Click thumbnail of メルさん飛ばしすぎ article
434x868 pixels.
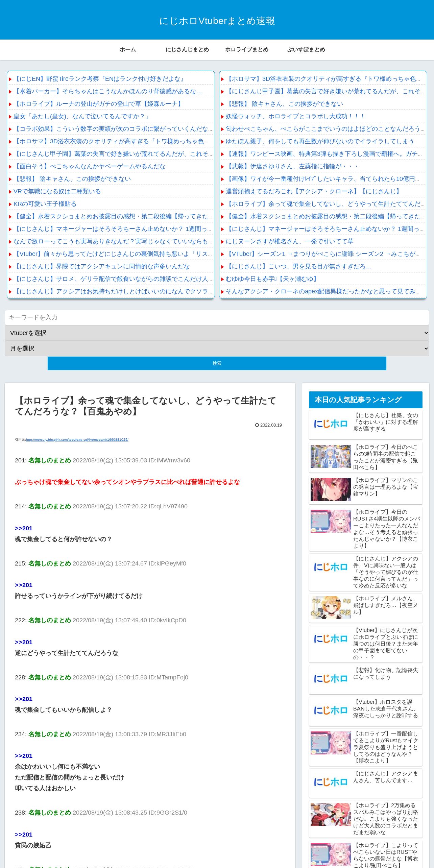(331, 608)
